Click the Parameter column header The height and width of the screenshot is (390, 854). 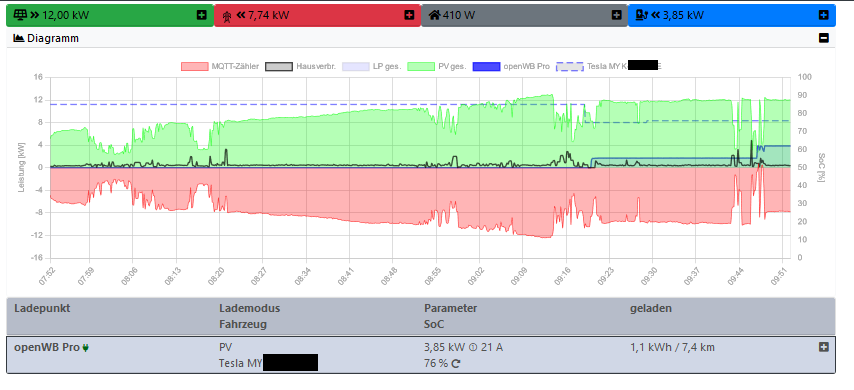pyautogui.click(x=450, y=308)
